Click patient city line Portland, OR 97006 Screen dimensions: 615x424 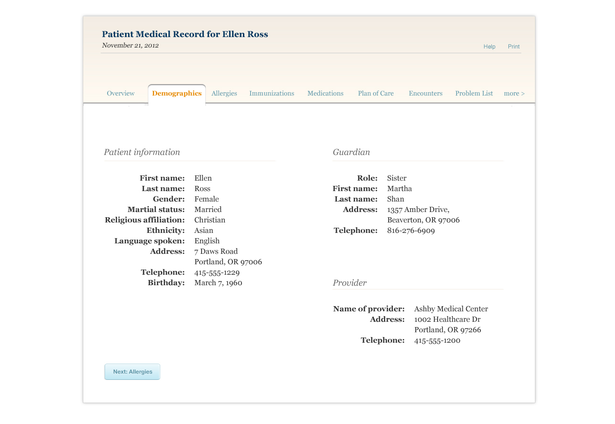[x=228, y=262]
